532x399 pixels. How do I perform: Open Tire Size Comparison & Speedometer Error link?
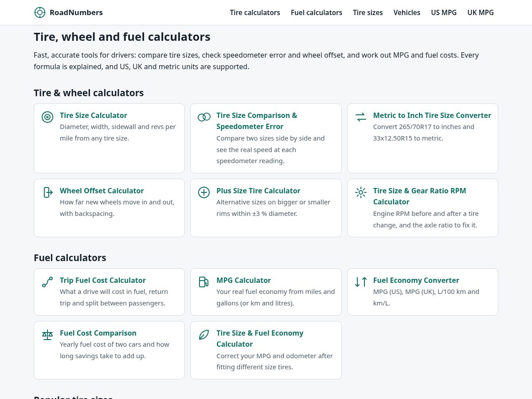[x=257, y=121]
